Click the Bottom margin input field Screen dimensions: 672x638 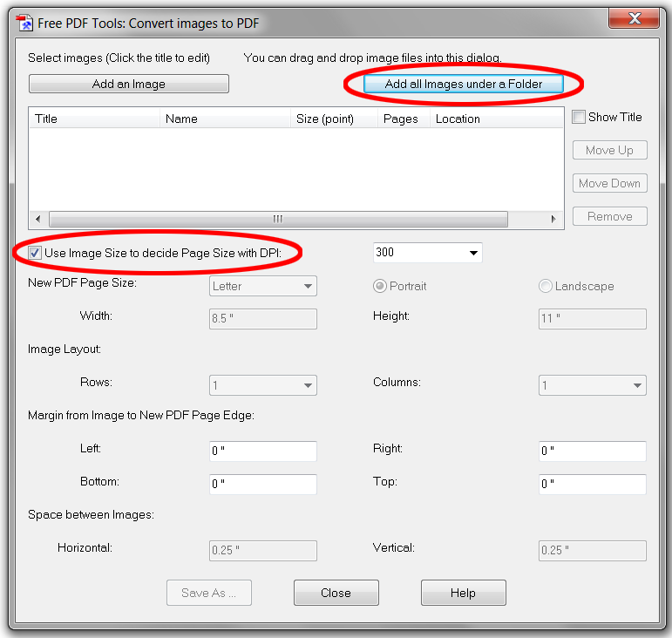point(262,485)
